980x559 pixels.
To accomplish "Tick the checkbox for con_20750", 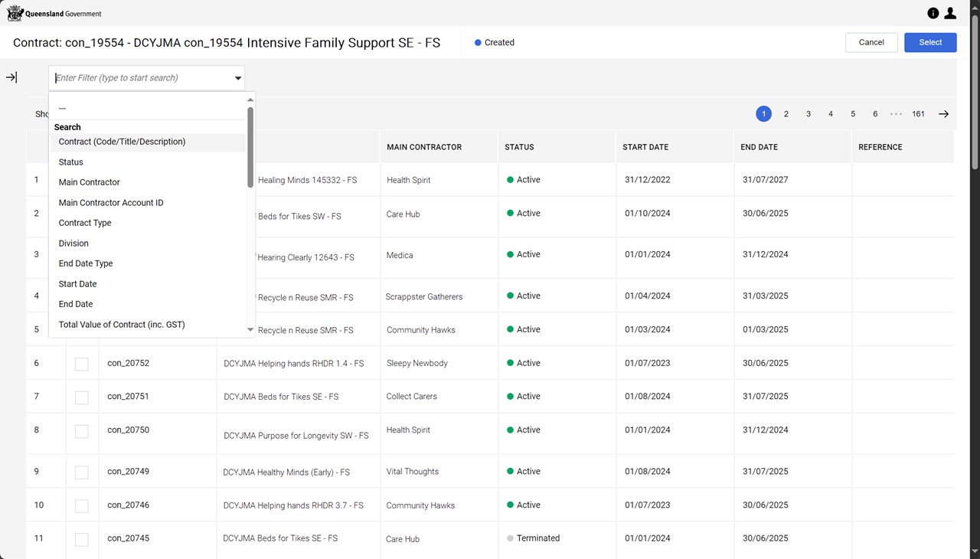I will 81,431.
